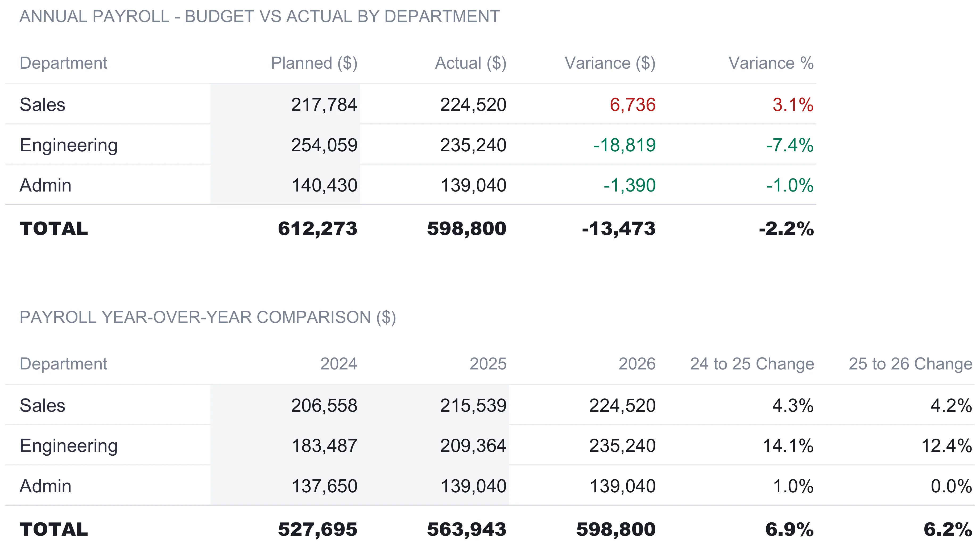Select Admin 0.0% change cell

point(952,486)
